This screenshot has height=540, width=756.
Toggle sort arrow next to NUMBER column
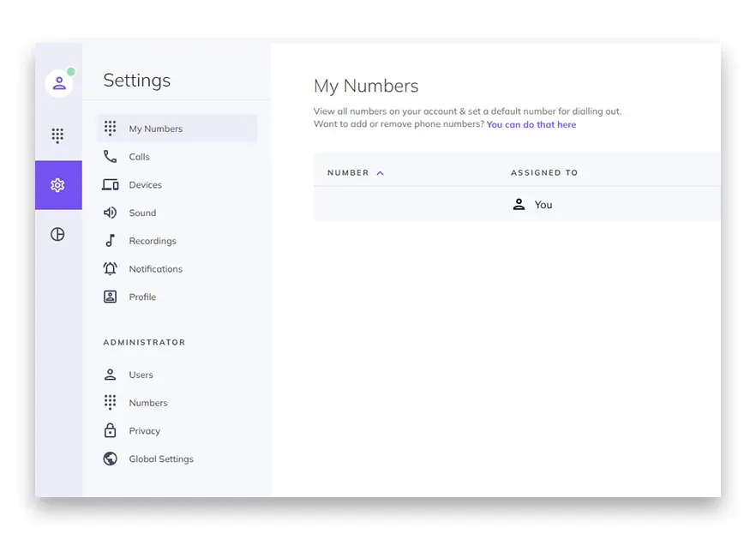click(x=381, y=173)
